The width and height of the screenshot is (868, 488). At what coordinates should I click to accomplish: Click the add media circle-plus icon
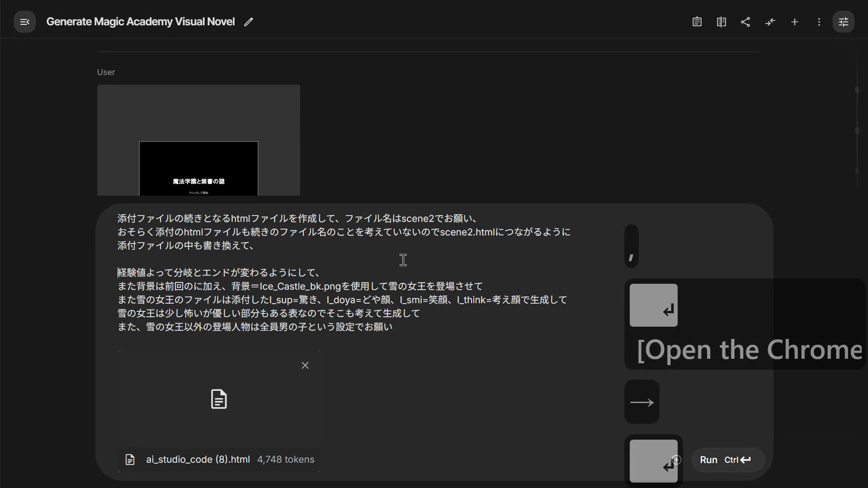pos(677,460)
